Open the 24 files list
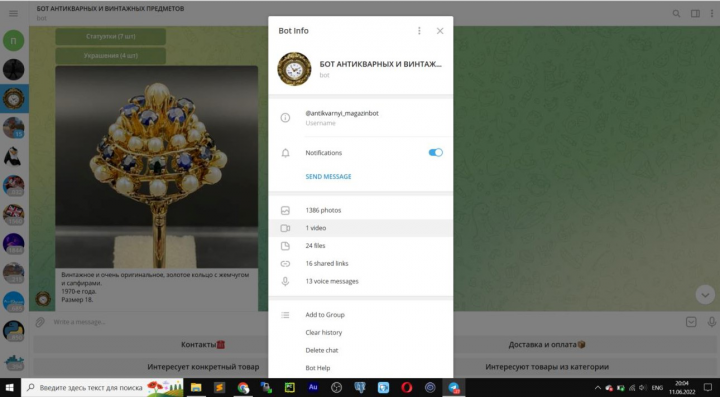Viewport: 720px width, 397px height. [360, 246]
